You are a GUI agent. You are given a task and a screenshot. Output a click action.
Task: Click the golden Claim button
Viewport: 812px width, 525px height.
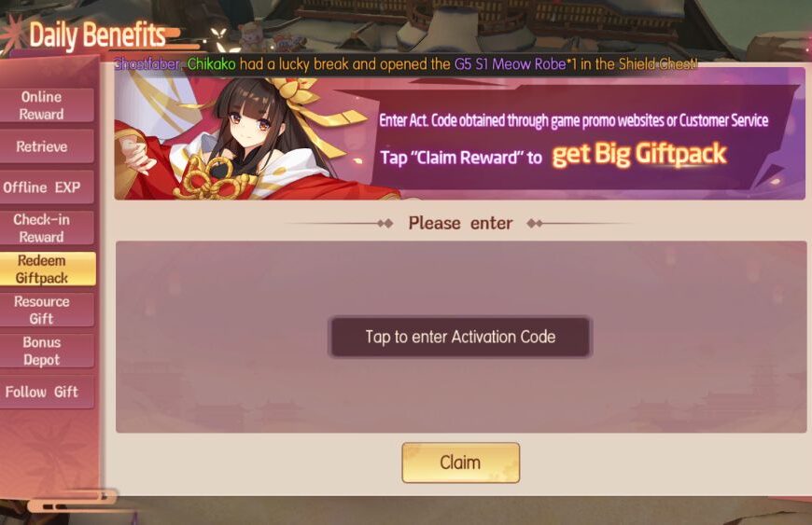pos(460,463)
